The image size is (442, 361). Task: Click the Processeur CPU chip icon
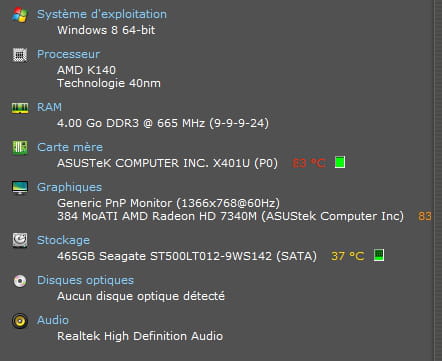tap(20, 55)
